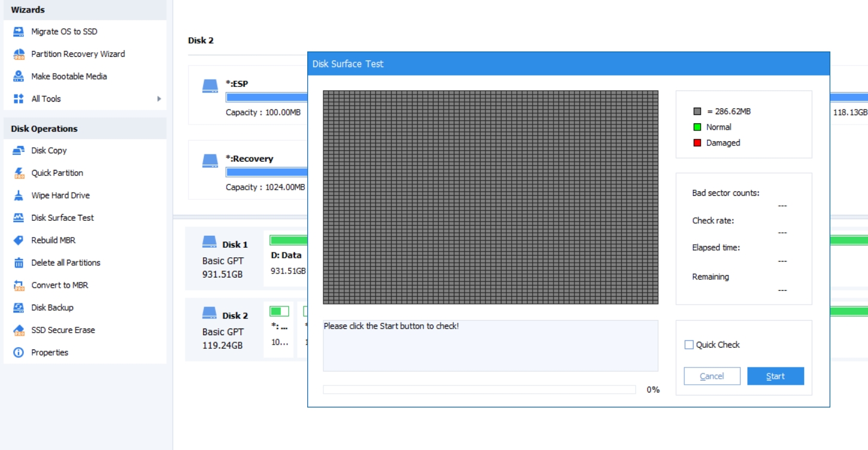Open the Quick Partition tool
The height and width of the screenshot is (450, 868).
(58, 172)
